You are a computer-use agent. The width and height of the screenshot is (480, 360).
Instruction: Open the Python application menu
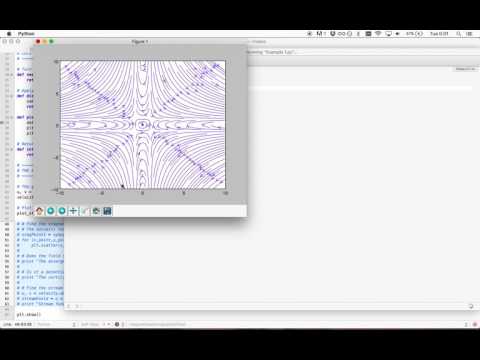tap(26, 34)
